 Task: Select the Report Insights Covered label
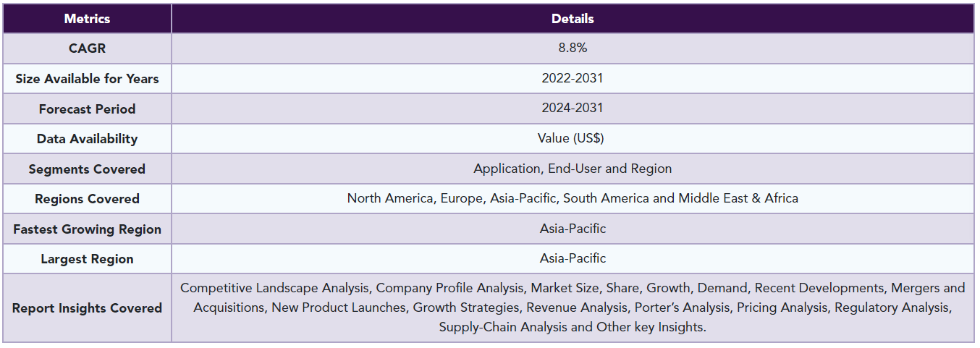(x=87, y=308)
